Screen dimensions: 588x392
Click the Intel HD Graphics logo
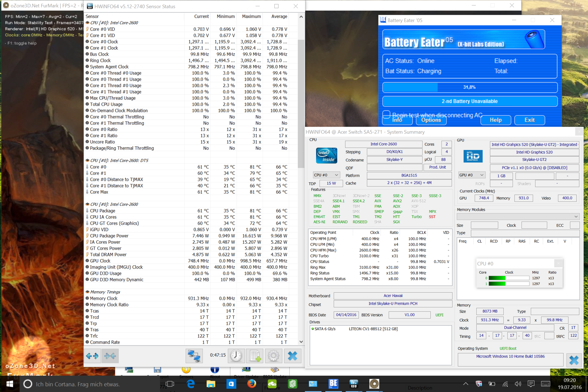point(473,156)
